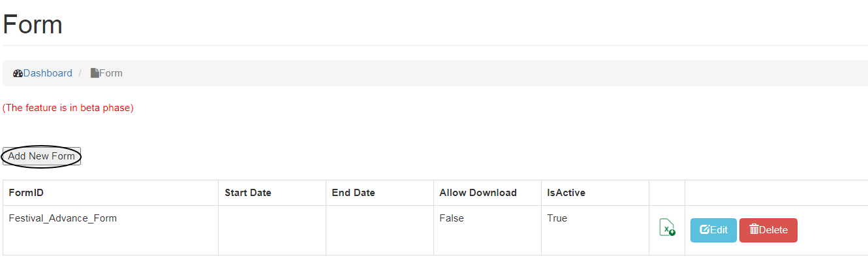Click the False value under Allow Download

pos(452,218)
